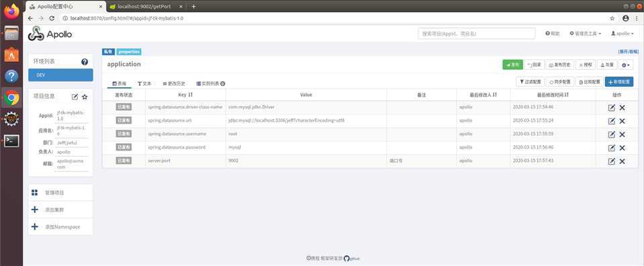Screen dimensions: 644x266
Task: Open Ubuntu Software from the dock
Action: click(x=11, y=54)
